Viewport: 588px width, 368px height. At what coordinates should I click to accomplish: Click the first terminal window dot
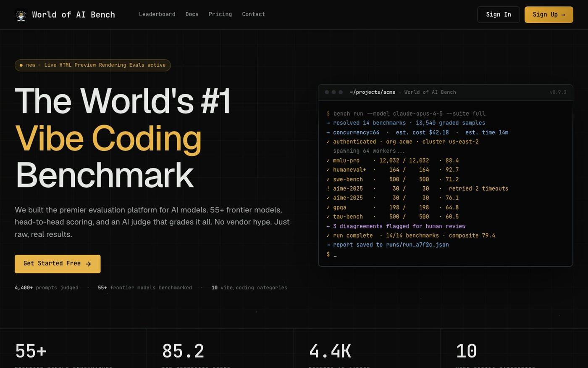click(327, 92)
